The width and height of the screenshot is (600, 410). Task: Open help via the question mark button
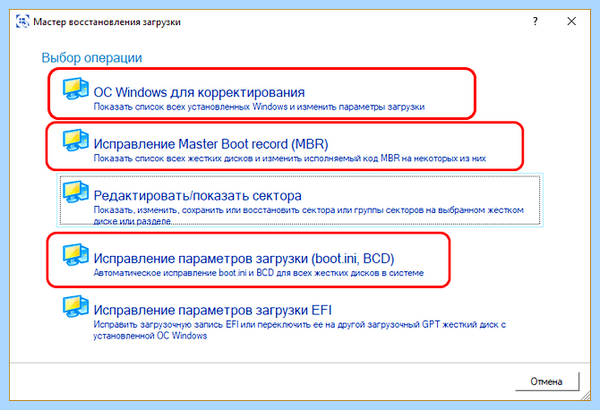click(x=535, y=21)
